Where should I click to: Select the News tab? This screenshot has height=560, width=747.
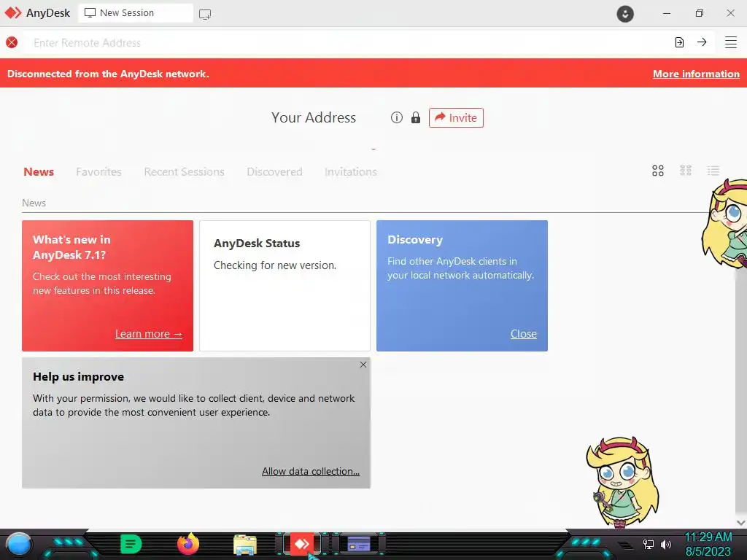pyautogui.click(x=39, y=172)
